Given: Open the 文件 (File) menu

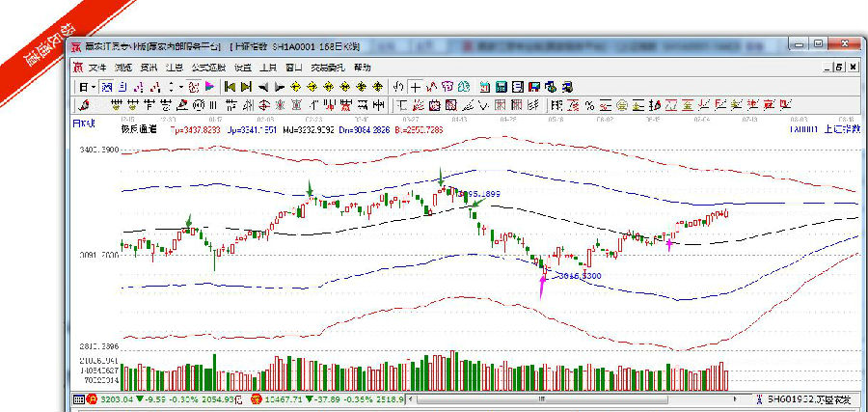Looking at the screenshot, I should click(x=96, y=68).
